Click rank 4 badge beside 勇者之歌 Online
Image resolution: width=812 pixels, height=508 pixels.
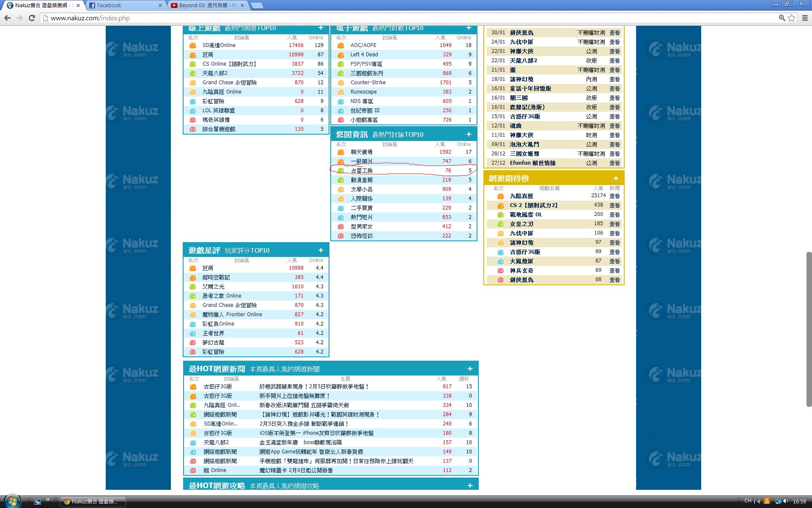pyautogui.click(x=192, y=296)
